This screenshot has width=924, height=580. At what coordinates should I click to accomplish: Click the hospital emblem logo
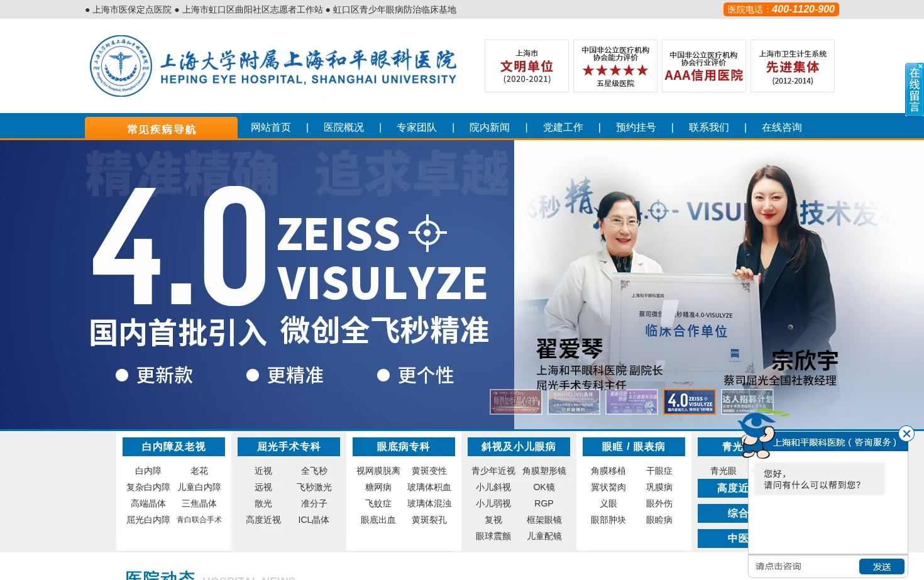pyautogui.click(x=121, y=66)
